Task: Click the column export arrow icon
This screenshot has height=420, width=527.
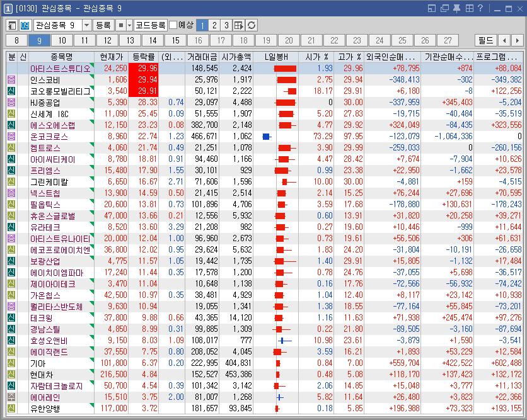Action: 239,25
